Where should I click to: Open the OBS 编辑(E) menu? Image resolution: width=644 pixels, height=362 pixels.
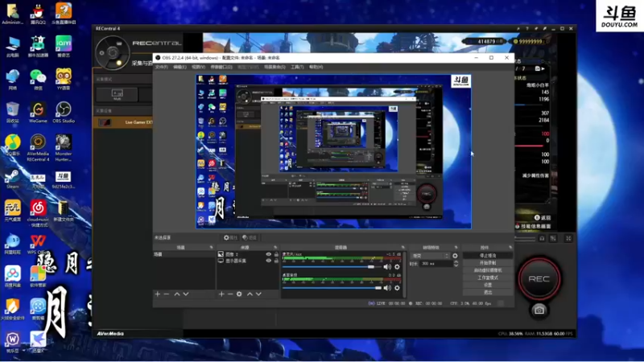pyautogui.click(x=180, y=67)
